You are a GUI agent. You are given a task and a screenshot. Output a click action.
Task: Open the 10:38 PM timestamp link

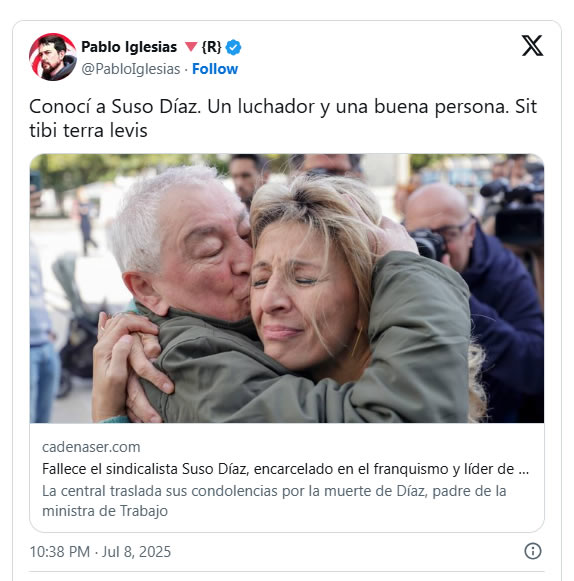(60, 552)
